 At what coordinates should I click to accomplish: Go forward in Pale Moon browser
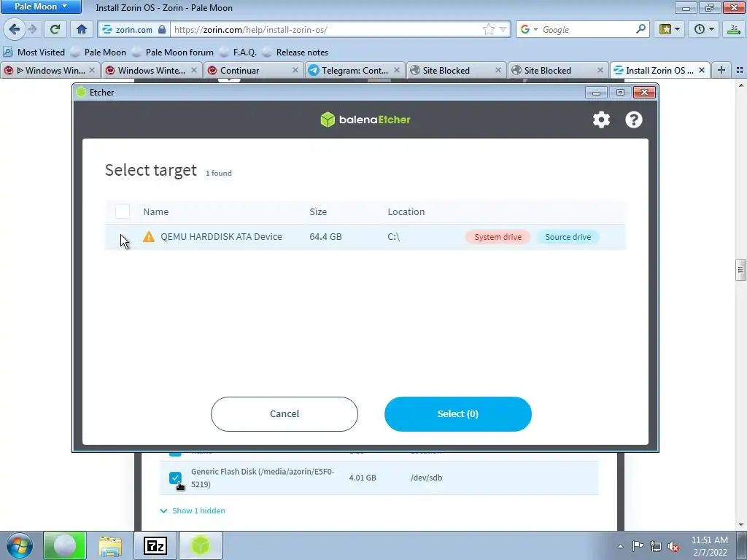(32, 29)
